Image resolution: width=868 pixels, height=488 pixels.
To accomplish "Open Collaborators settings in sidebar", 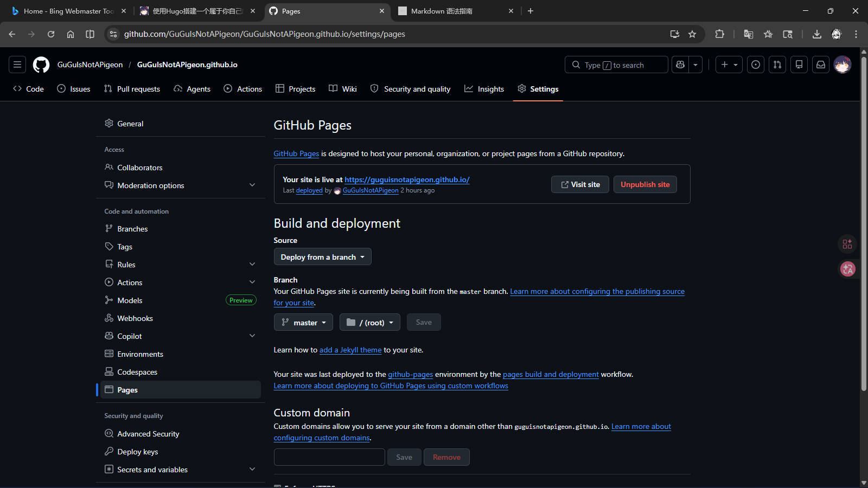I will click(181, 168).
